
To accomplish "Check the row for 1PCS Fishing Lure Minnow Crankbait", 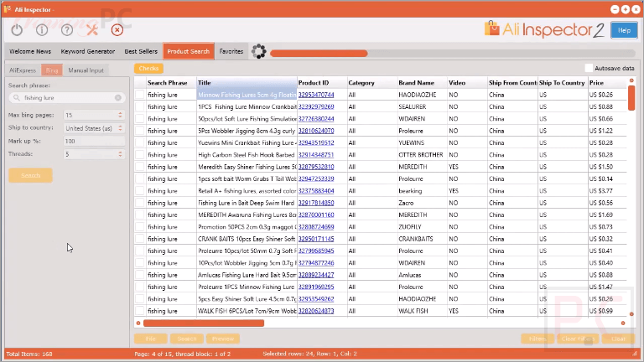I will 140,106.
